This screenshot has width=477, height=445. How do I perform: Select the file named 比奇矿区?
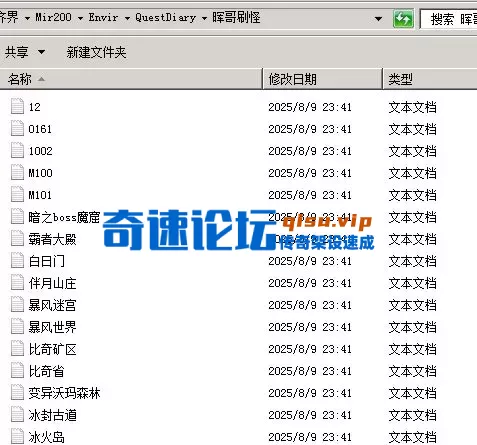coord(52,349)
